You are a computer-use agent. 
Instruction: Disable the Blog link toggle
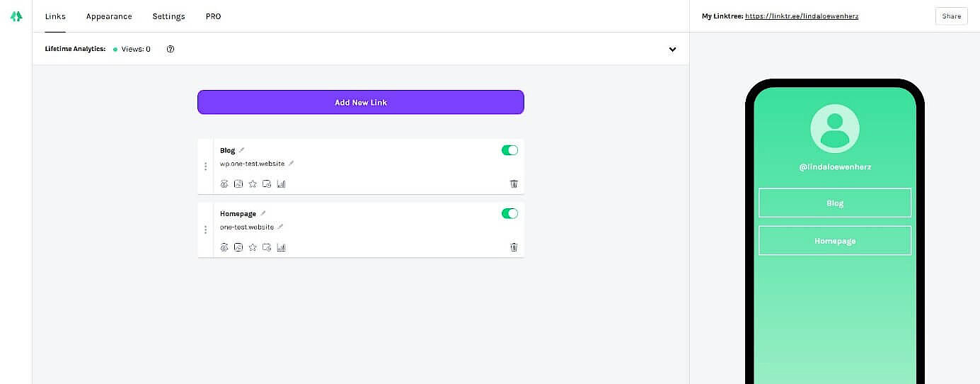coord(509,150)
